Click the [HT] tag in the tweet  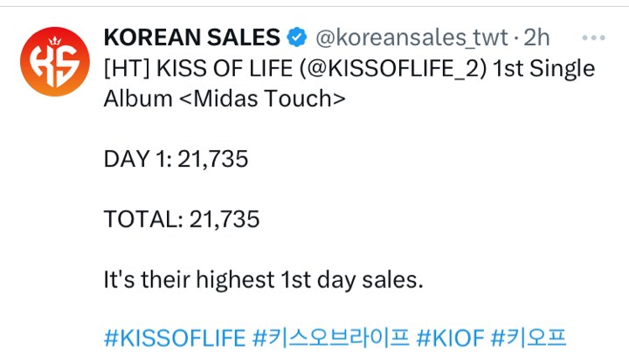pyautogui.click(x=127, y=69)
